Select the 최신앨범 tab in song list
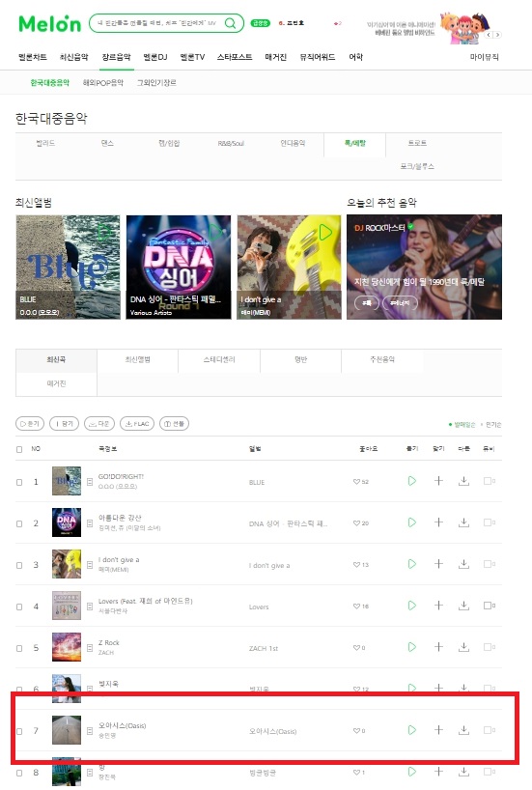This screenshot has width=532, height=790. coord(137,359)
